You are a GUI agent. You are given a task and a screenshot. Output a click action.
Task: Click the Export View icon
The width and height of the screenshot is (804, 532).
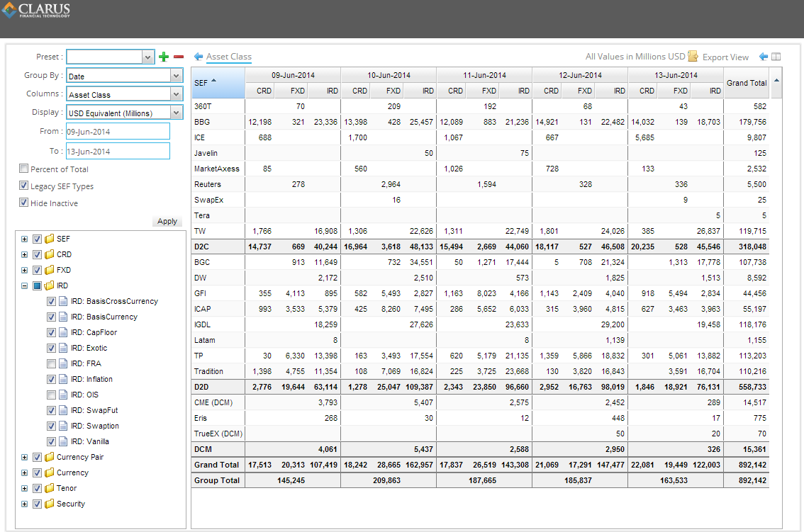(x=693, y=57)
